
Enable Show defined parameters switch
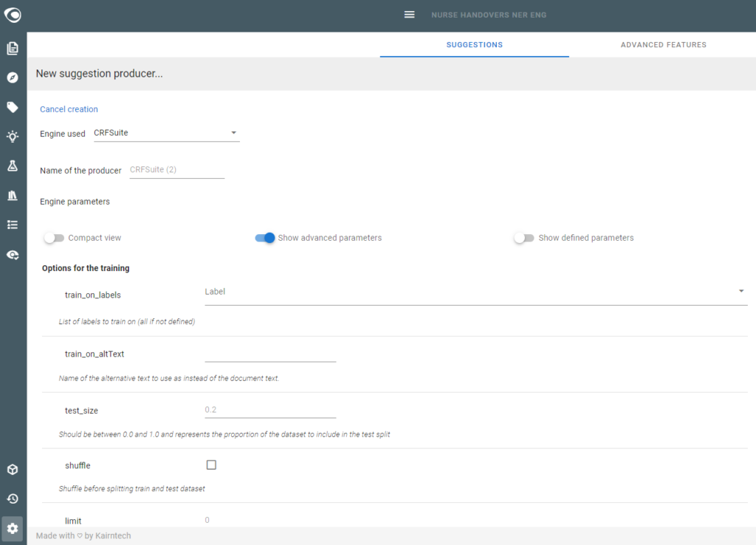tap(524, 238)
